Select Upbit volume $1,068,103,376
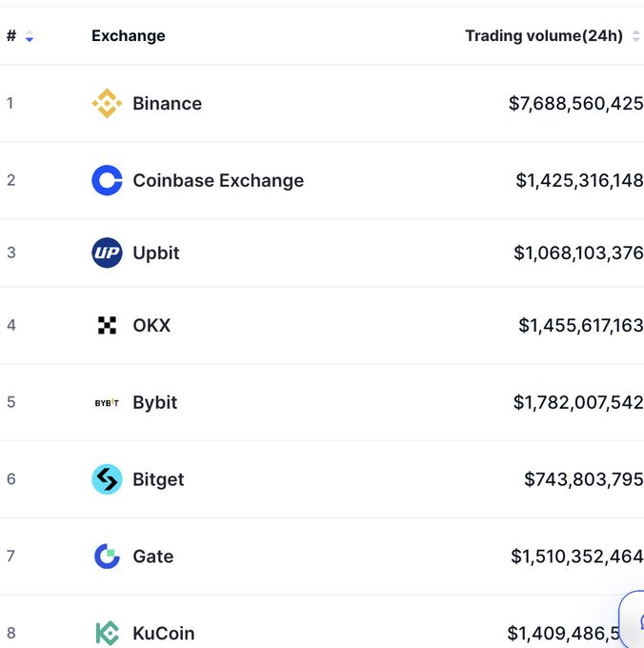Screen dimensions: 644x648 click(x=578, y=253)
